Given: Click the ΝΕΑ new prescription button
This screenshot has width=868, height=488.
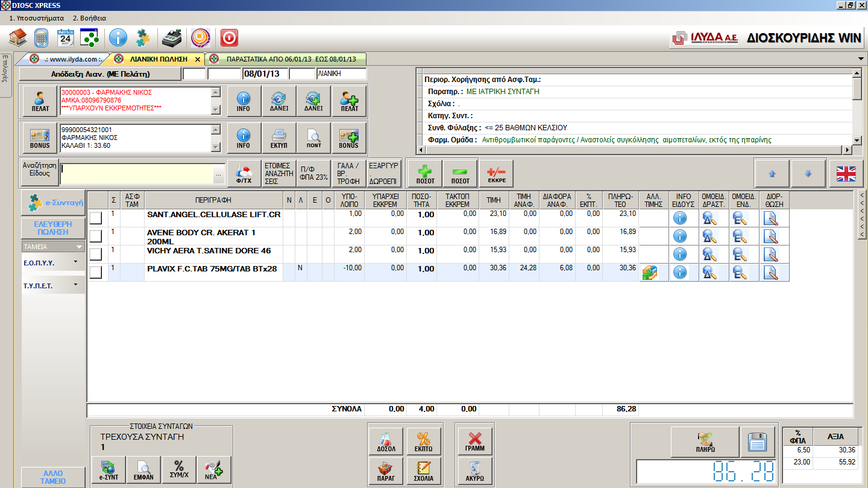Looking at the screenshot, I should (x=214, y=471).
